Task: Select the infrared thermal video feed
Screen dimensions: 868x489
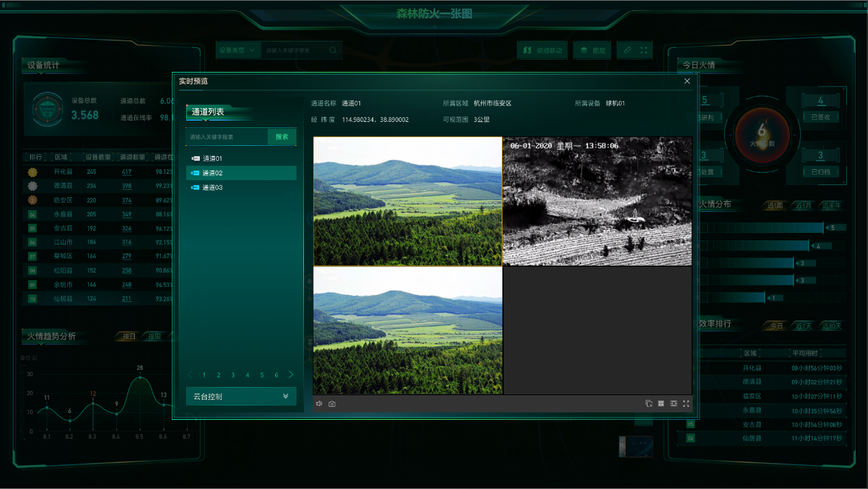Action: coord(598,201)
